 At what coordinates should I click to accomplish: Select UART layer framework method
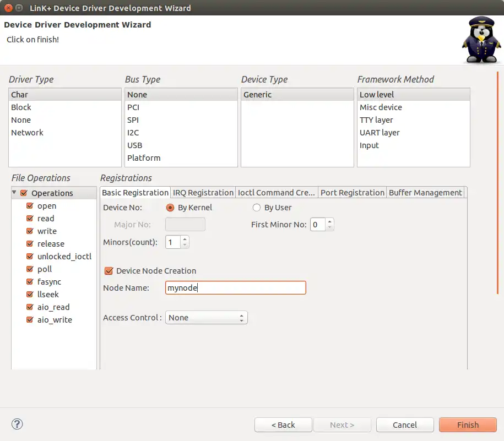point(413,133)
